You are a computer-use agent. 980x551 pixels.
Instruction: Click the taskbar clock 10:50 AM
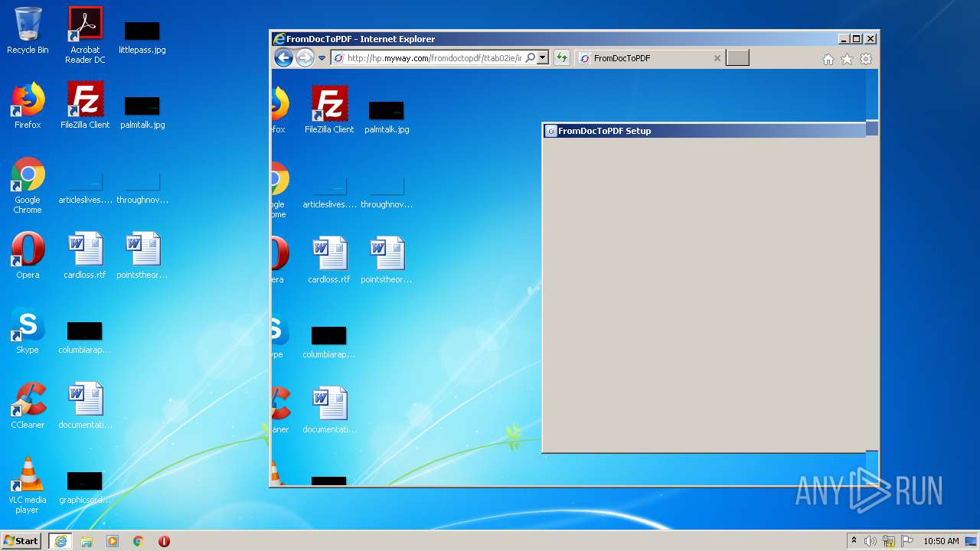pos(941,541)
